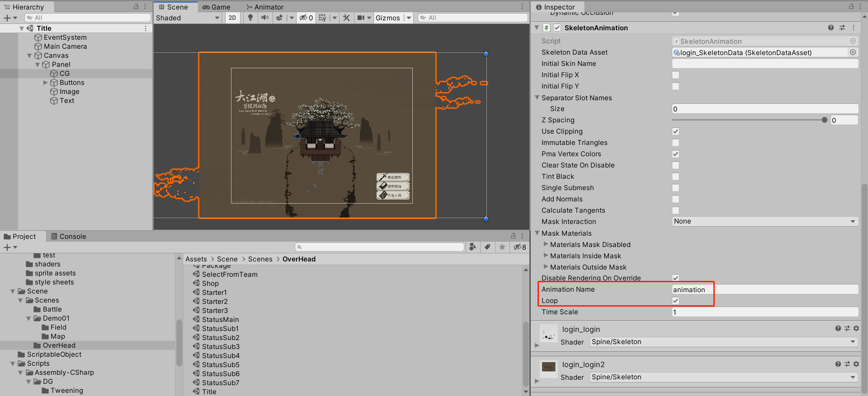This screenshot has height=396, width=868.
Task: Open scene camera settings icon
Action: (x=361, y=18)
